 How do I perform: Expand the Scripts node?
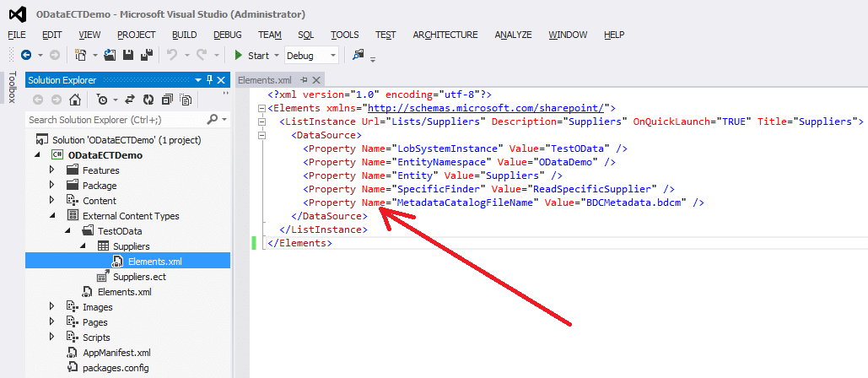coord(52,337)
